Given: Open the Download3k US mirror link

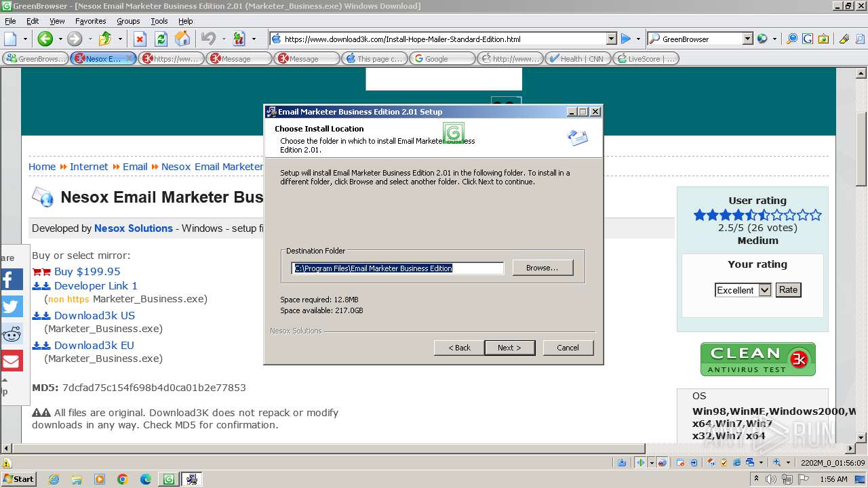Looking at the screenshot, I should click(x=94, y=315).
